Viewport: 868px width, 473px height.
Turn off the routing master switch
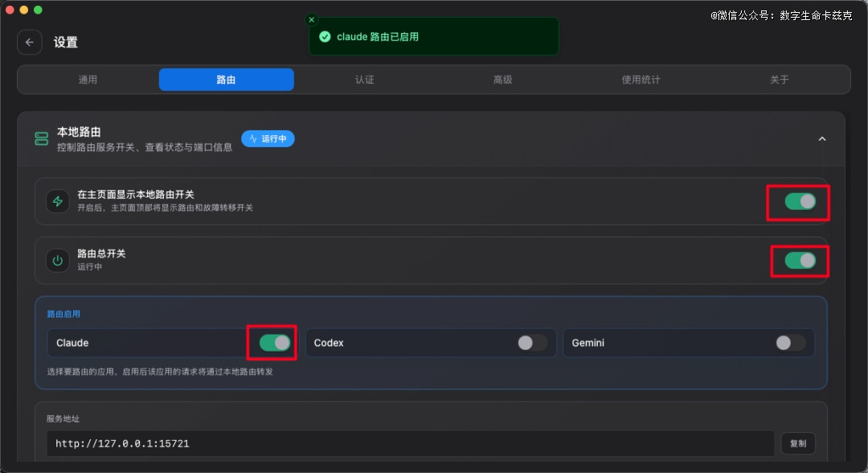[x=800, y=260]
